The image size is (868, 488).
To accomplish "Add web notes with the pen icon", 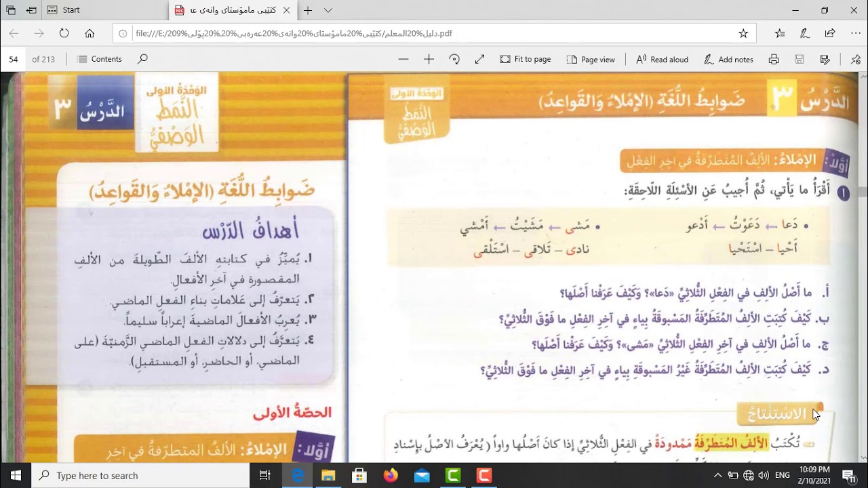I will coord(805,33).
